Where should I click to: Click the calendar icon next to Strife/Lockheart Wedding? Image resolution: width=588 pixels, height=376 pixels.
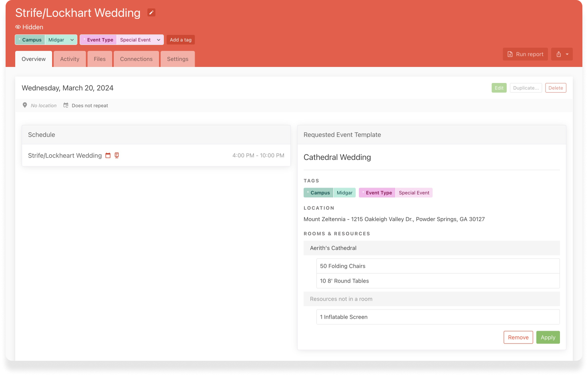tap(108, 156)
